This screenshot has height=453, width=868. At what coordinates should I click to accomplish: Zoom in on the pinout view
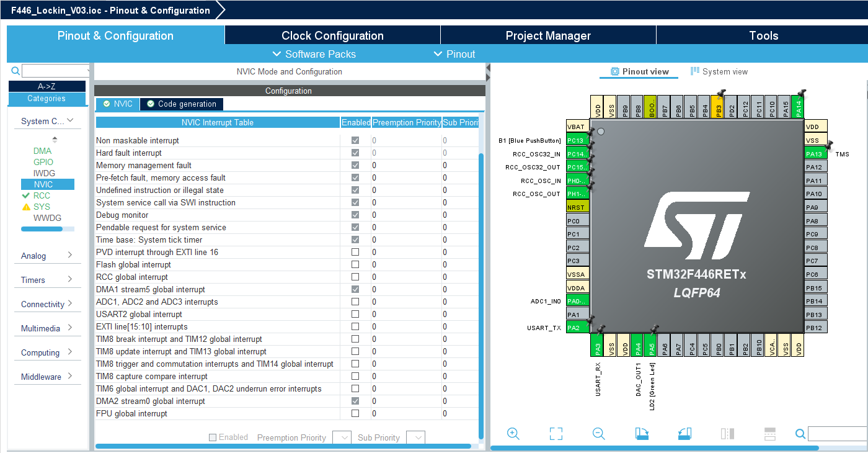coord(513,434)
